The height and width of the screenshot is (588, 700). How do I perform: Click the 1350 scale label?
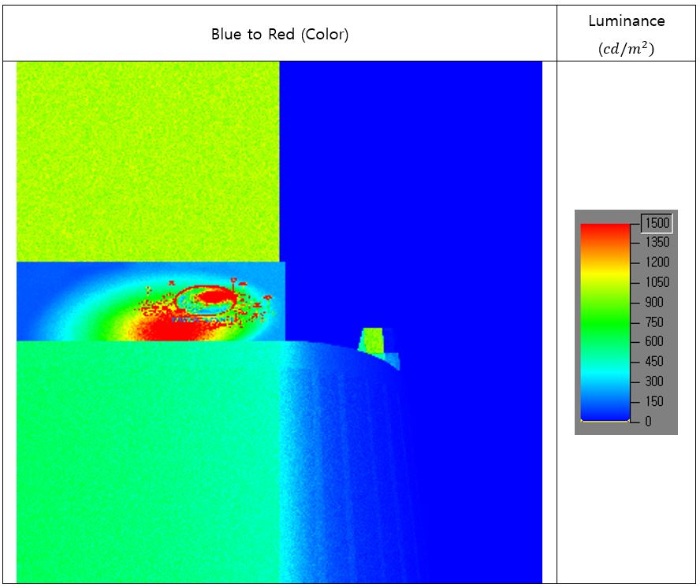[657, 243]
